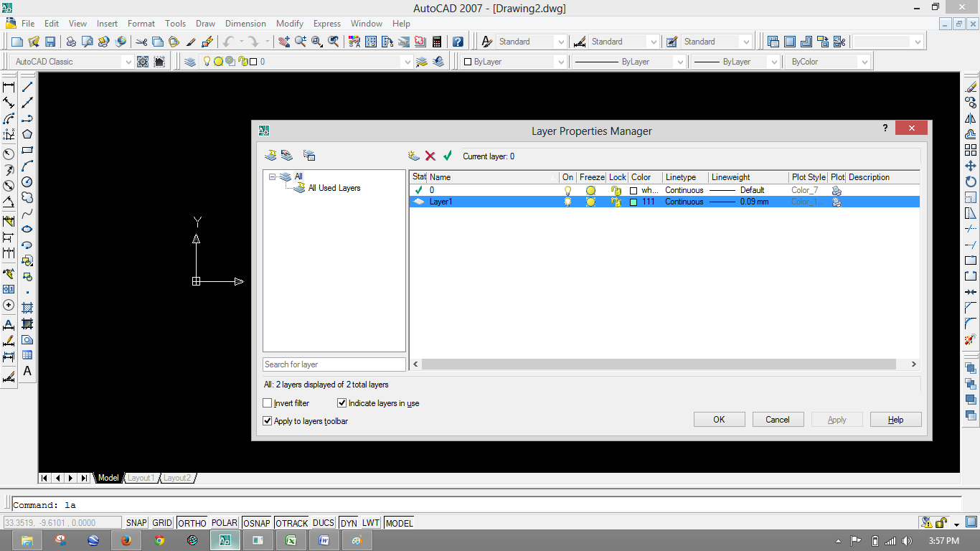Open the New Property Filter icon in the dialog
980x551 pixels.
(x=270, y=156)
